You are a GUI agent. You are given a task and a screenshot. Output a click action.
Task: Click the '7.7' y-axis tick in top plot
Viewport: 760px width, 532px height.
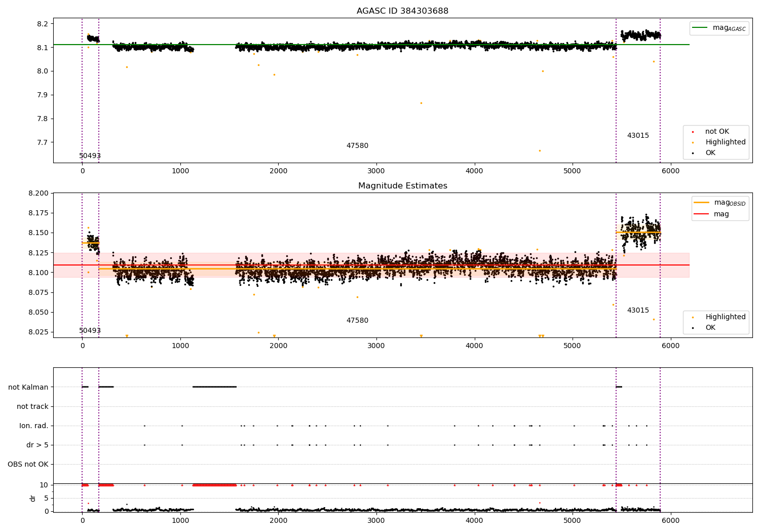click(43, 143)
